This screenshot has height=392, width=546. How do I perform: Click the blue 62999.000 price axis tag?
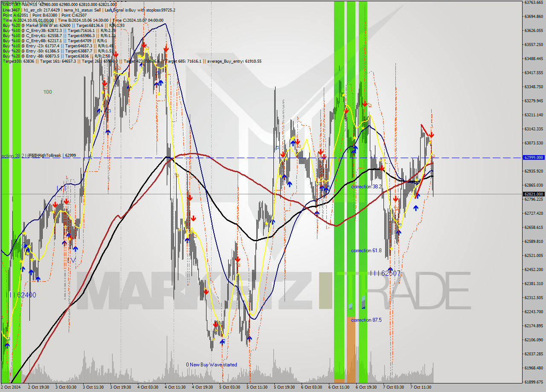pyautogui.click(x=533, y=157)
